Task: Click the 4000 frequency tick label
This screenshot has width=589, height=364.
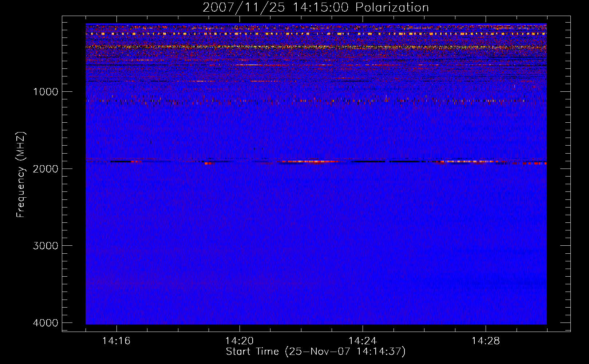Action: pyautogui.click(x=46, y=323)
